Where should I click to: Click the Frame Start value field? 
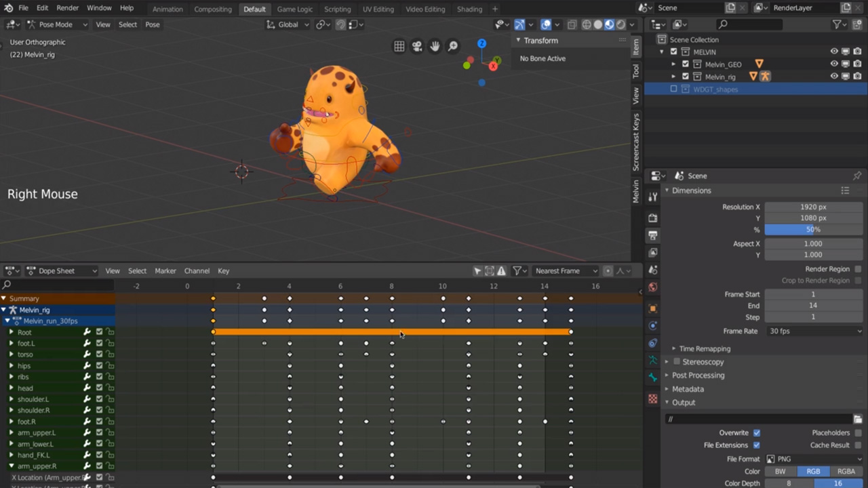tap(814, 294)
